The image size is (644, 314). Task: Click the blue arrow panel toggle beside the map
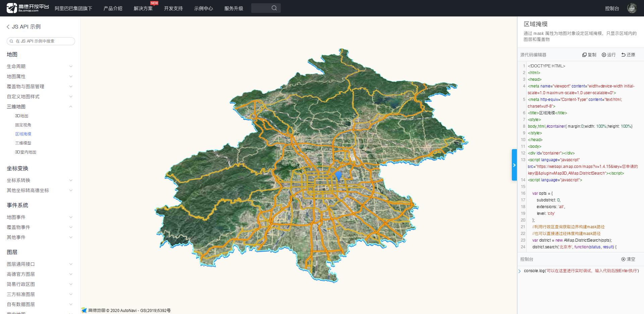pyautogui.click(x=515, y=165)
